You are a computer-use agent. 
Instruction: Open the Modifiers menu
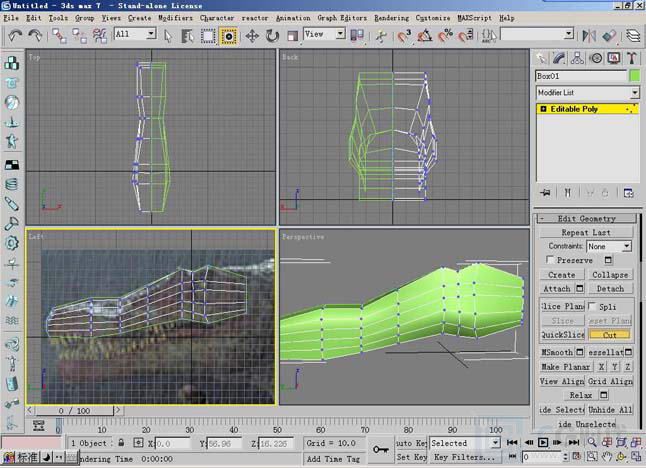[x=175, y=18]
